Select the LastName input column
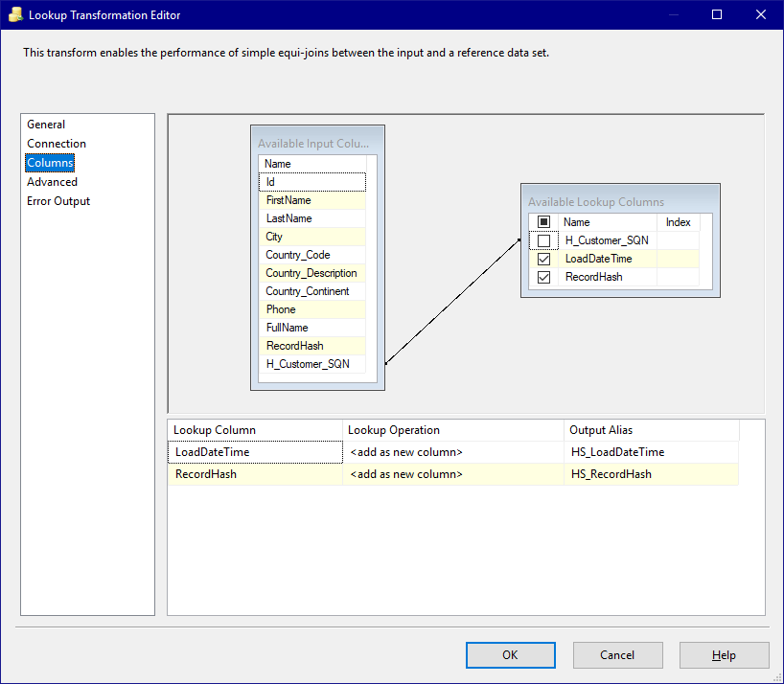This screenshot has width=784, height=684. pyautogui.click(x=312, y=218)
